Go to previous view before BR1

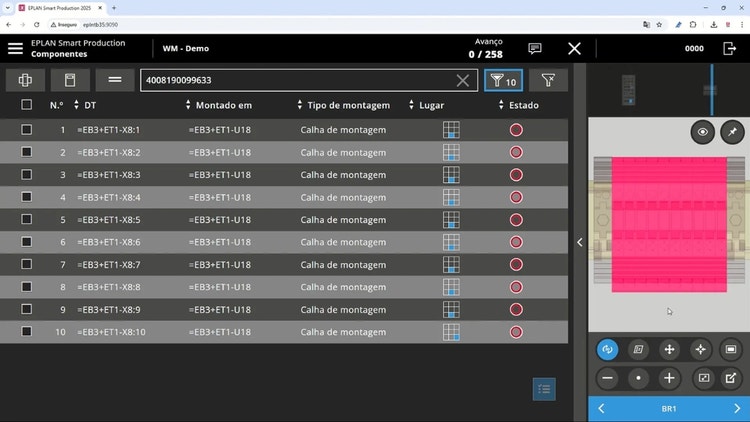coord(601,408)
